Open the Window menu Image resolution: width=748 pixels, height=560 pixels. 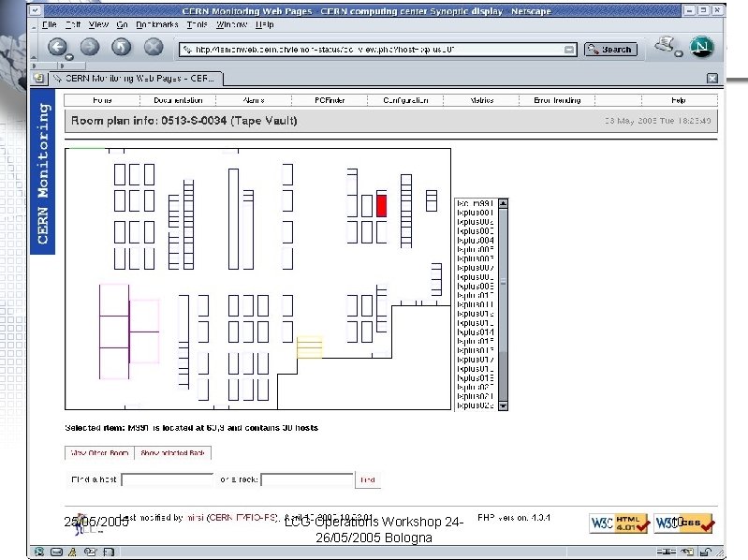click(231, 24)
